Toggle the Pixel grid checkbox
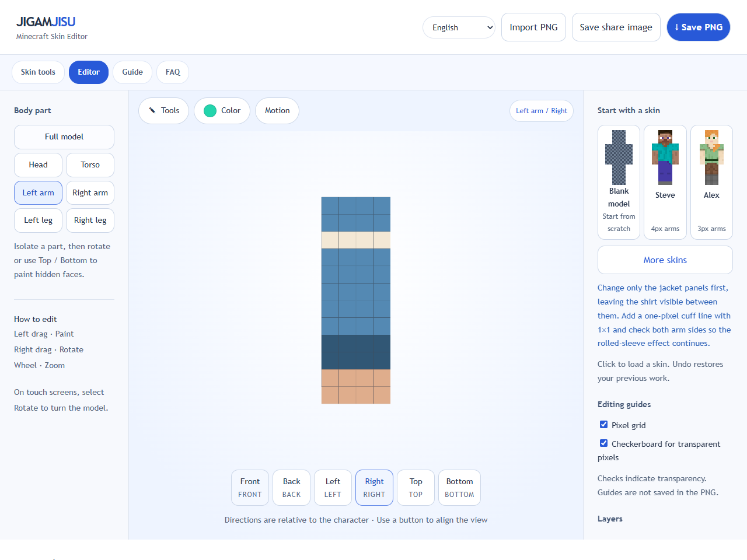 604,425
